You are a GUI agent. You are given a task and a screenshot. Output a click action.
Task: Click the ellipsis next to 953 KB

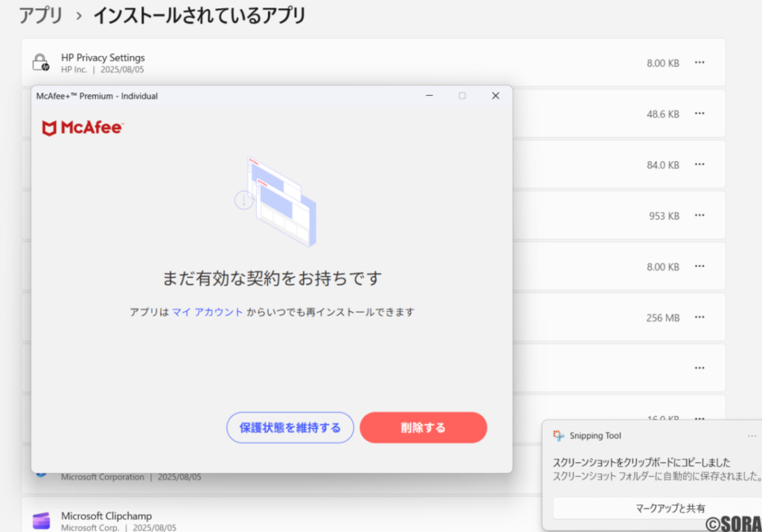[699, 216]
